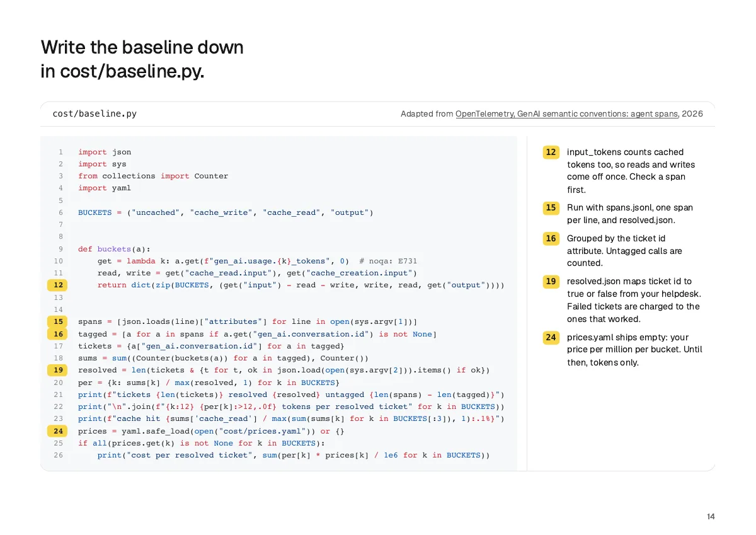The image size is (756, 535).
Task: Select the 'import json' code line
Action: (105, 152)
